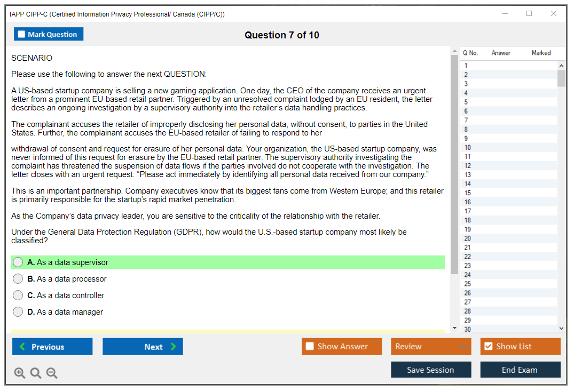Click End Exam button

[x=520, y=370]
